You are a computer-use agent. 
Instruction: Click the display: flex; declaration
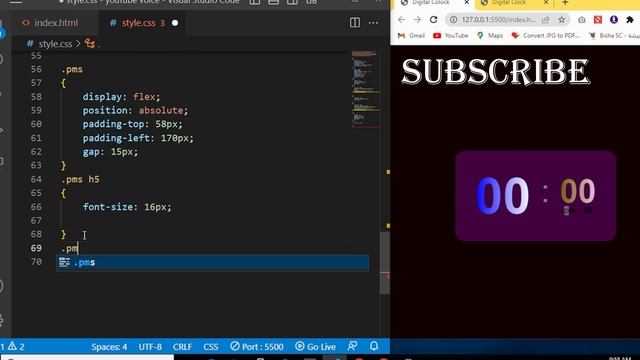pos(122,97)
